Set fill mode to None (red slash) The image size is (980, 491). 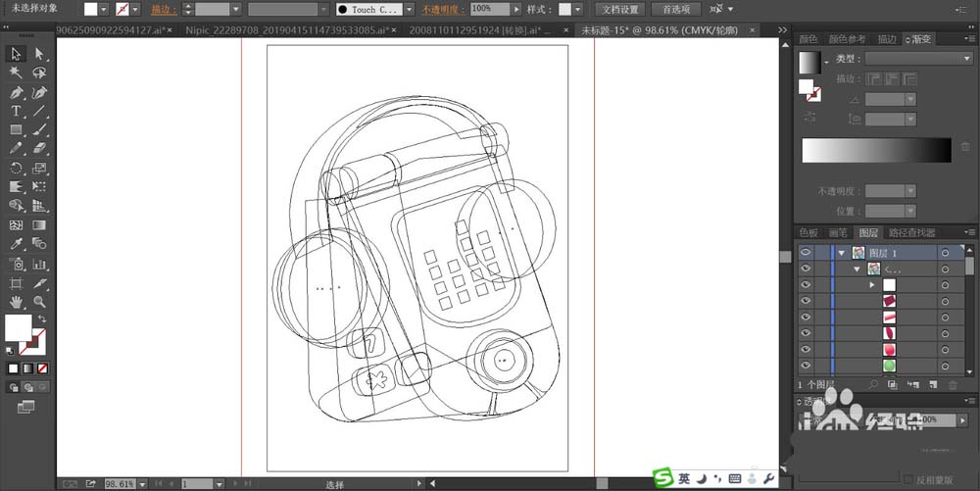(42, 368)
